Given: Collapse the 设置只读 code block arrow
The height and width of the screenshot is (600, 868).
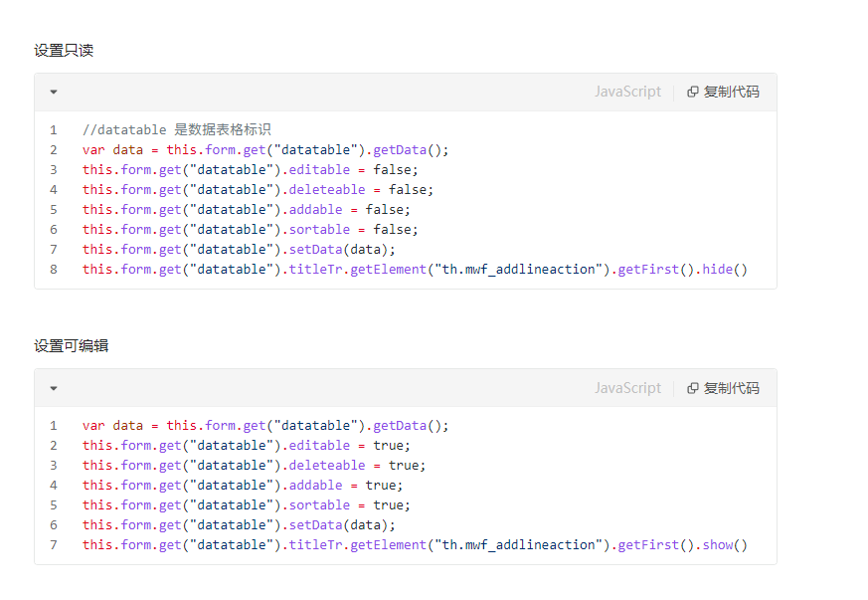Looking at the screenshot, I should click(x=53, y=92).
